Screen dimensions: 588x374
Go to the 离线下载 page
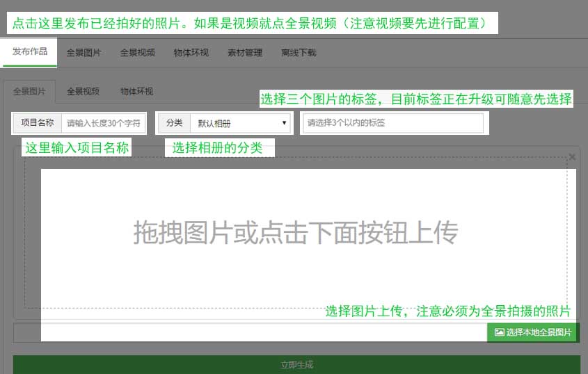tap(299, 53)
